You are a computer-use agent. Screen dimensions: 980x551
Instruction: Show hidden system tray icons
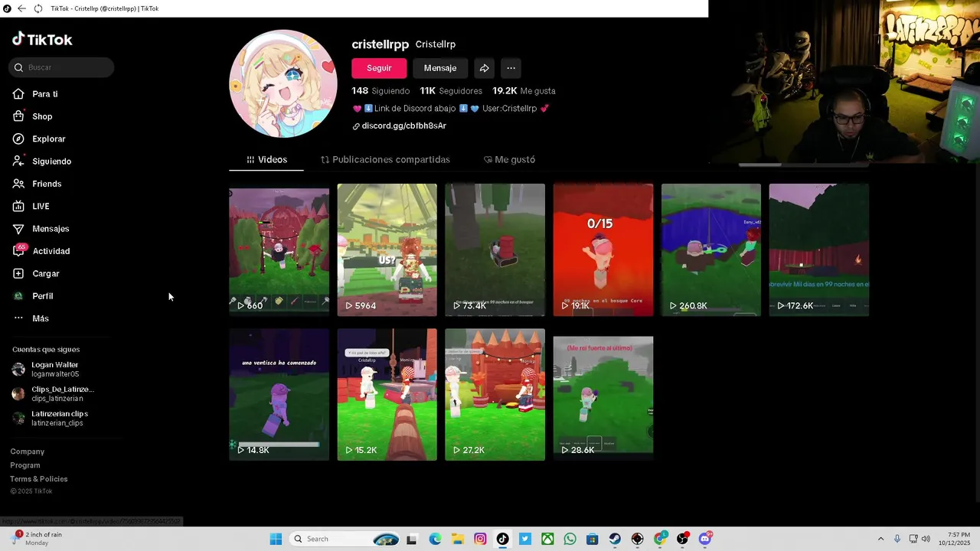880,539
